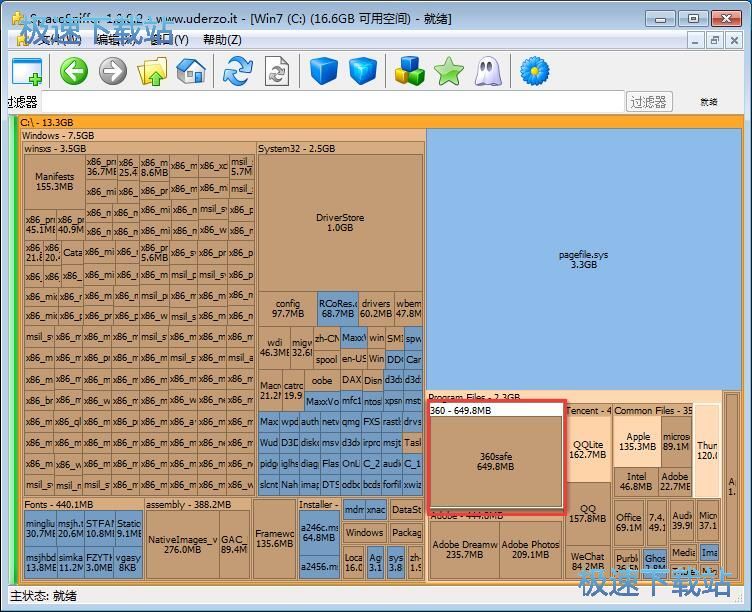The height and width of the screenshot is (612, 752).
Task: Return to the home root view
Action: point(191,71)
